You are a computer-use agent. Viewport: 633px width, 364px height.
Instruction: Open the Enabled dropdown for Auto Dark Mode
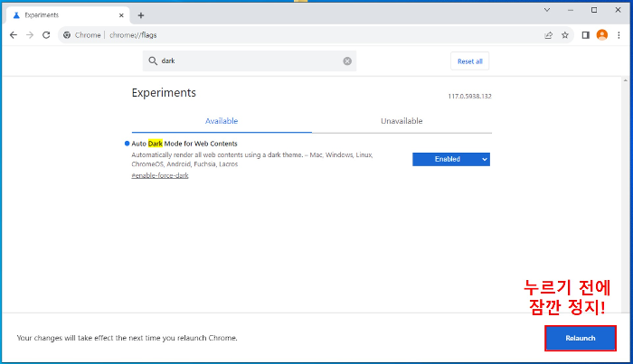451,159
